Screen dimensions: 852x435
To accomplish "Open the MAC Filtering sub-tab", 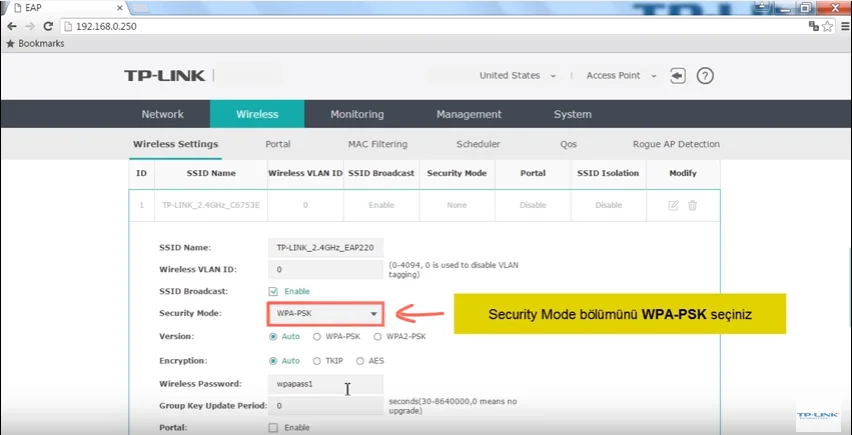I will click(x=377, y=144).
